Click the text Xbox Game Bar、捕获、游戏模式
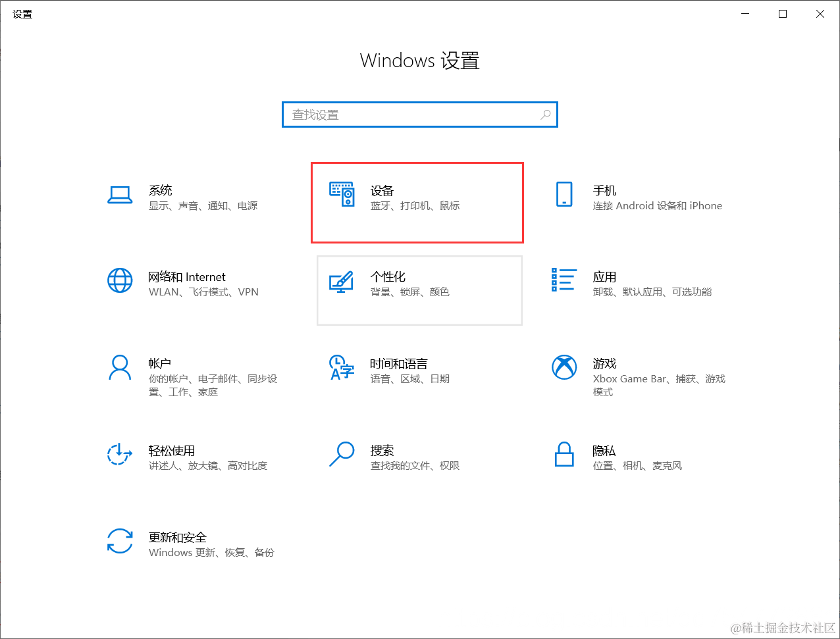This screenshot has width=840, height=639. (659, 386)
